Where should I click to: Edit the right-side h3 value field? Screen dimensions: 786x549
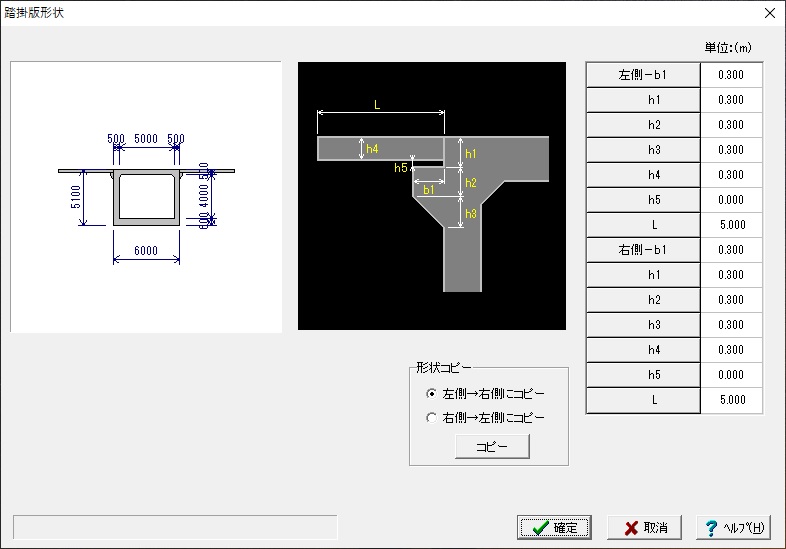point(731,325)
